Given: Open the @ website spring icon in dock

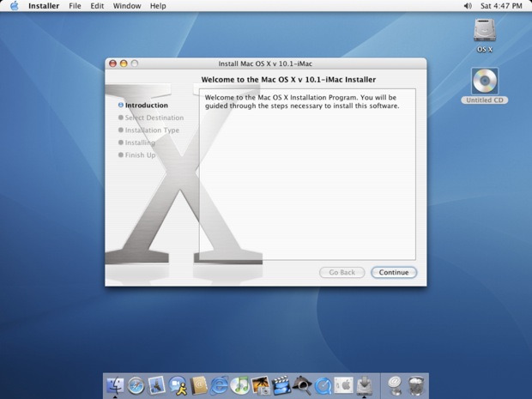Looking at the screenshot, I should (x=395, y=386).
